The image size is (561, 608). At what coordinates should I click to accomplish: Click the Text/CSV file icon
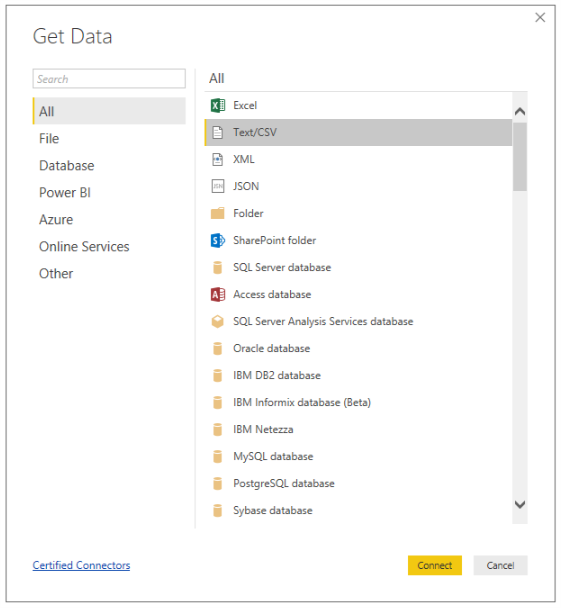click(217, 133)
